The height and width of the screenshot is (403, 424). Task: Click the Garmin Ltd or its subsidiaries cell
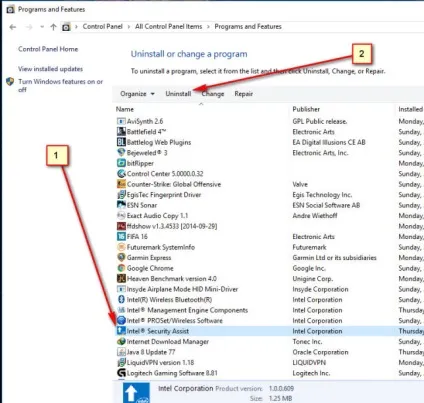pyautogui.click(x=334, y=258)
